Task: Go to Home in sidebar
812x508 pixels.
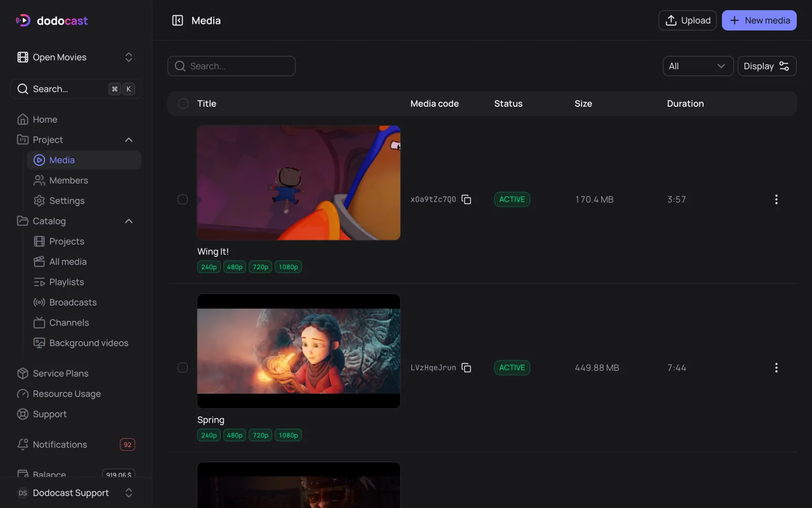Action: 76,119
